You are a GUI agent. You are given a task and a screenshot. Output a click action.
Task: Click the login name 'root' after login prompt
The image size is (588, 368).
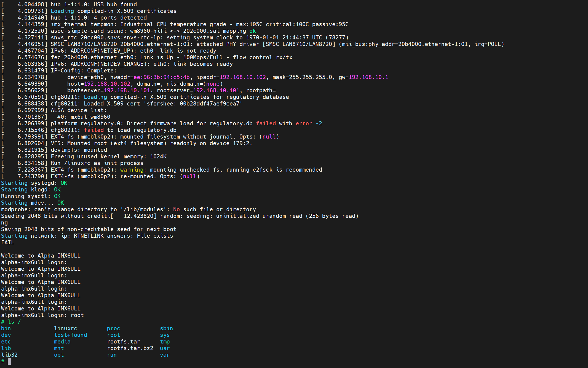(x=77, y=315)
